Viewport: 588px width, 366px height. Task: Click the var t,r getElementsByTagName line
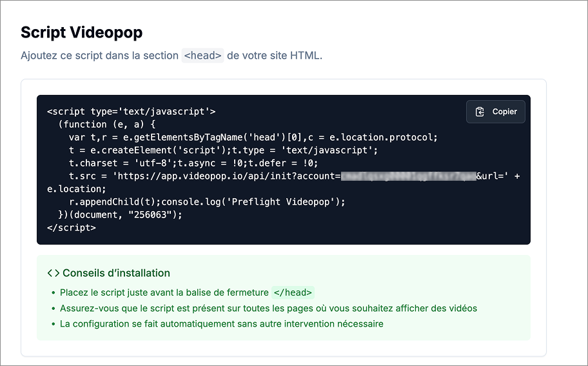click(253, 137)
